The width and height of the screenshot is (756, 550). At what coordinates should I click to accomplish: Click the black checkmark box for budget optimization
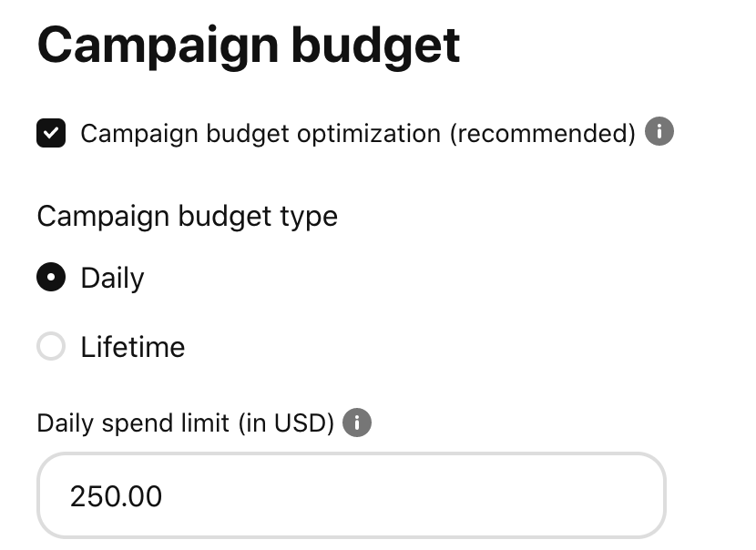tap(51, 133)
